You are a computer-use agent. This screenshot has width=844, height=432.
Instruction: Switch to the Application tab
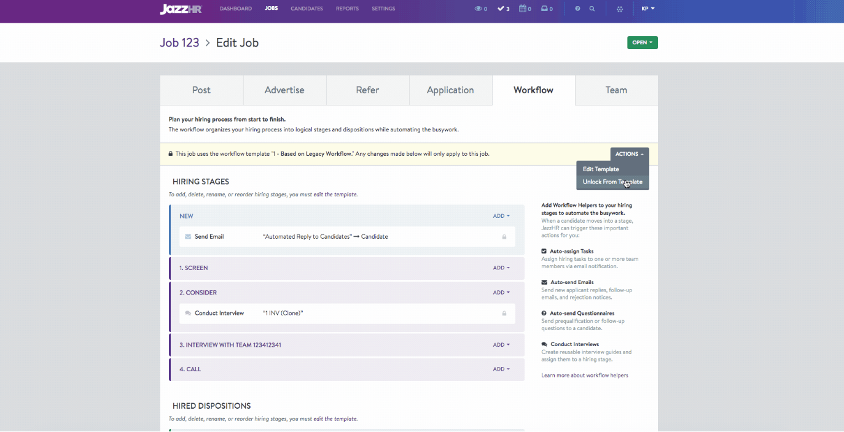[x=451, y=90]
